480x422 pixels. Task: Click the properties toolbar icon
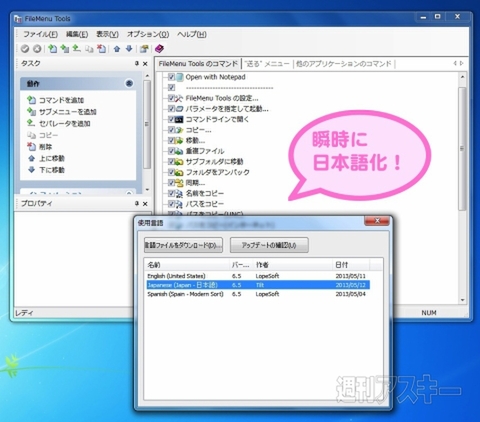coord(144,49)
